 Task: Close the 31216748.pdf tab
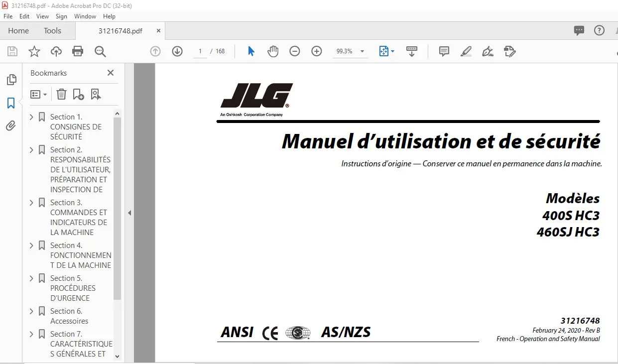(x=158, y=30)
